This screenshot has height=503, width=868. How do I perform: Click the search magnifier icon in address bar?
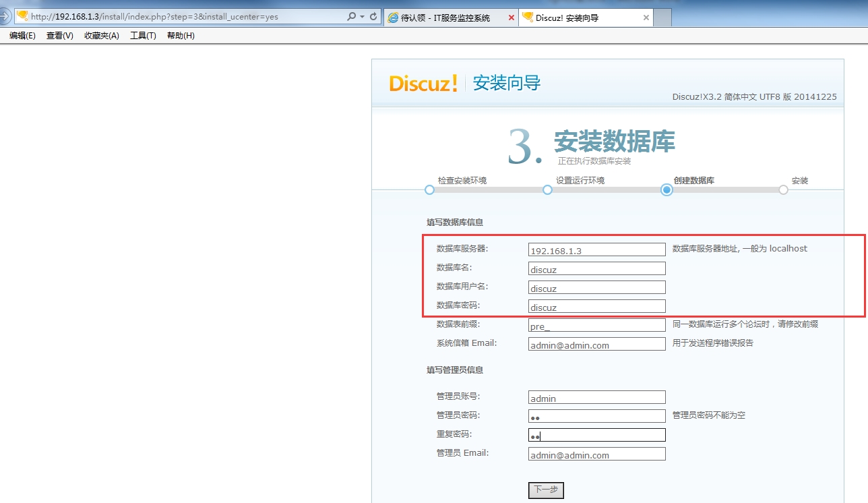pyautogui.click(x=351, y=17)
